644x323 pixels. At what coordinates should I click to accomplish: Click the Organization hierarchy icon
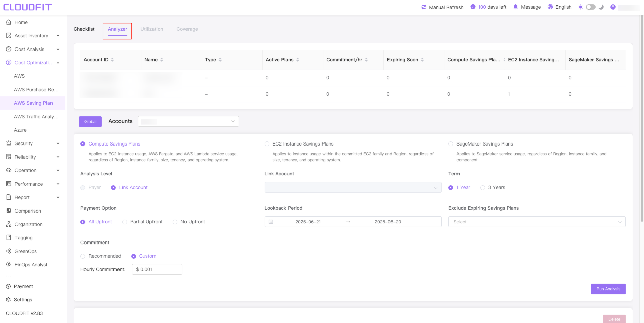click(x=9, y=224)
